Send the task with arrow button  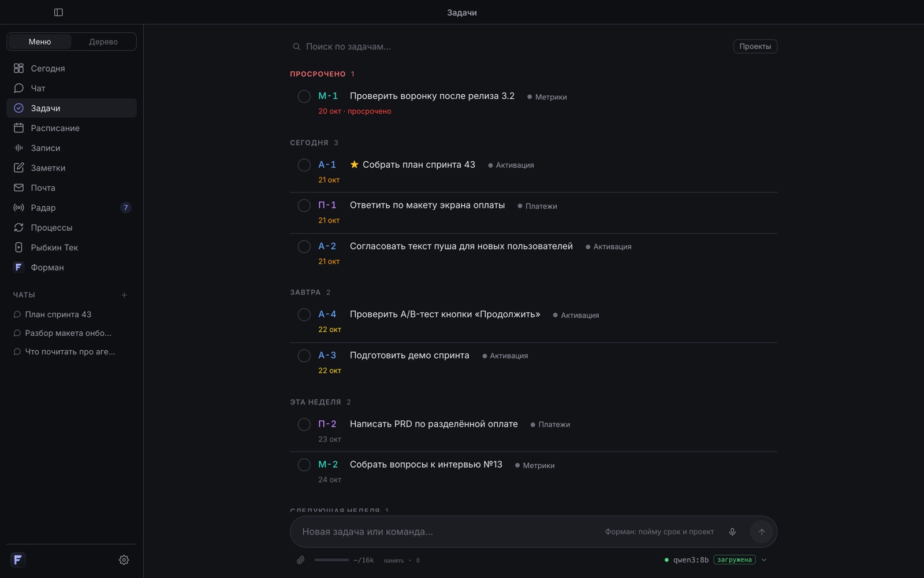[x=762, y=532]
